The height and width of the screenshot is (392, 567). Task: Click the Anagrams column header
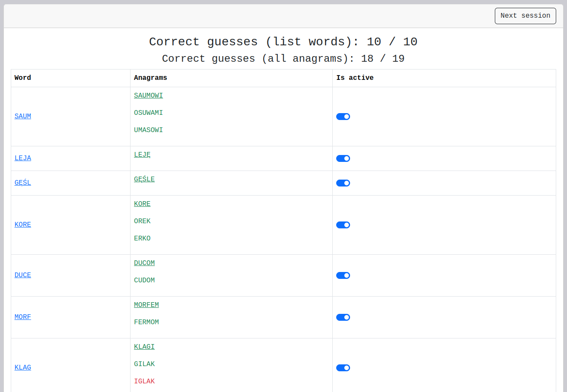[x=150, y=78]
